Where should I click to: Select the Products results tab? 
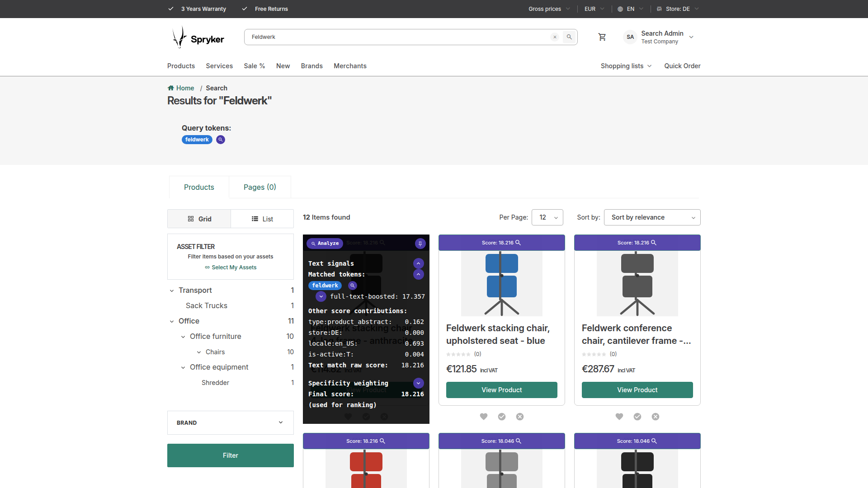(x=199, y=187)
